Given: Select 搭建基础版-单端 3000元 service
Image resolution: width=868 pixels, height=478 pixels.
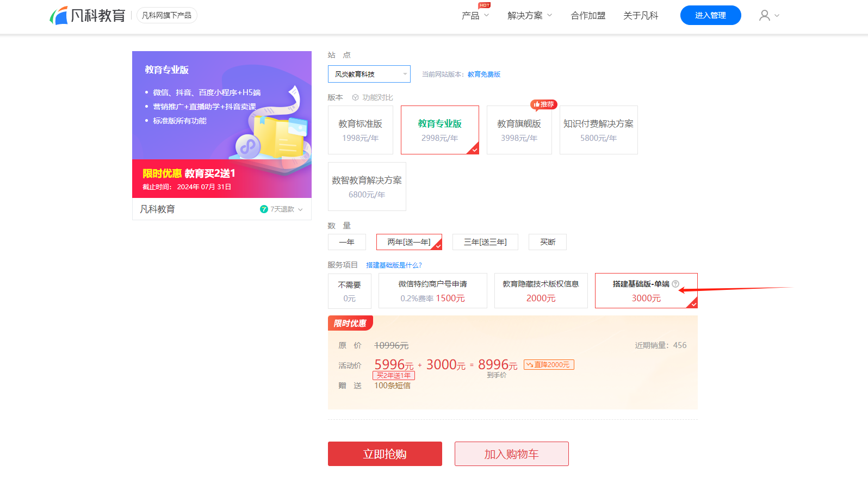Looking at the screenshot, I should click(x=646, y=291).
